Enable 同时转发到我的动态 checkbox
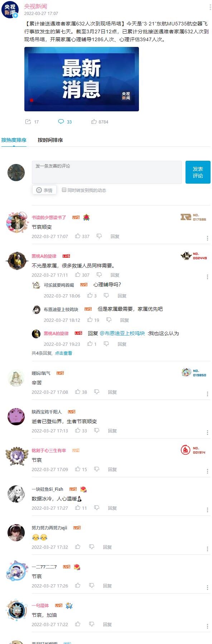The width and height of the screenshot is (212, 644). [x=64, y=190]
